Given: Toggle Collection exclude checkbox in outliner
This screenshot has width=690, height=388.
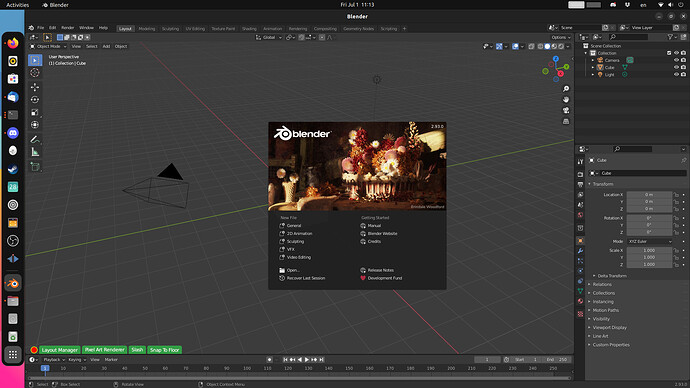Looking at the screenshot, I should [669, 53].
